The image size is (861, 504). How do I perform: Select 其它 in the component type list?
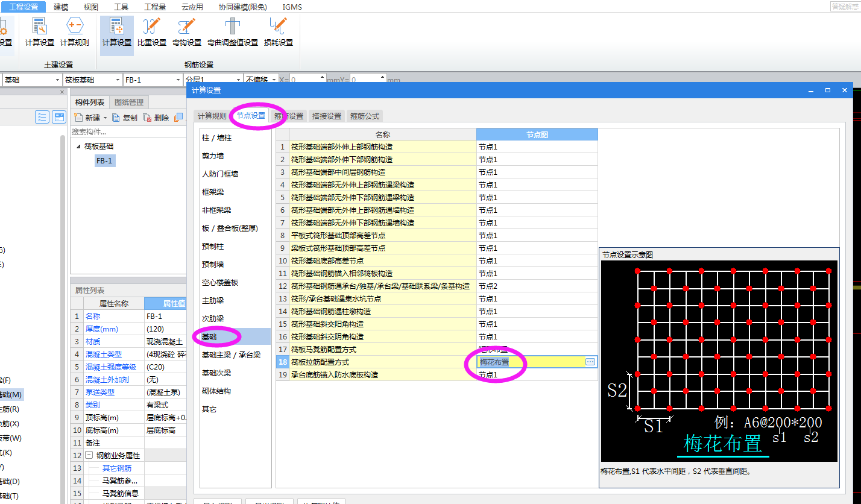(x=235, y=409)
